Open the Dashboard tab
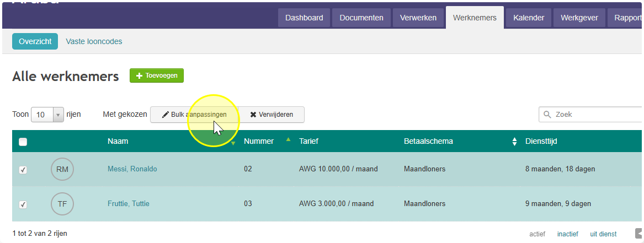The height and width of the screenshot is (243, 644). [x=304, y=18]
